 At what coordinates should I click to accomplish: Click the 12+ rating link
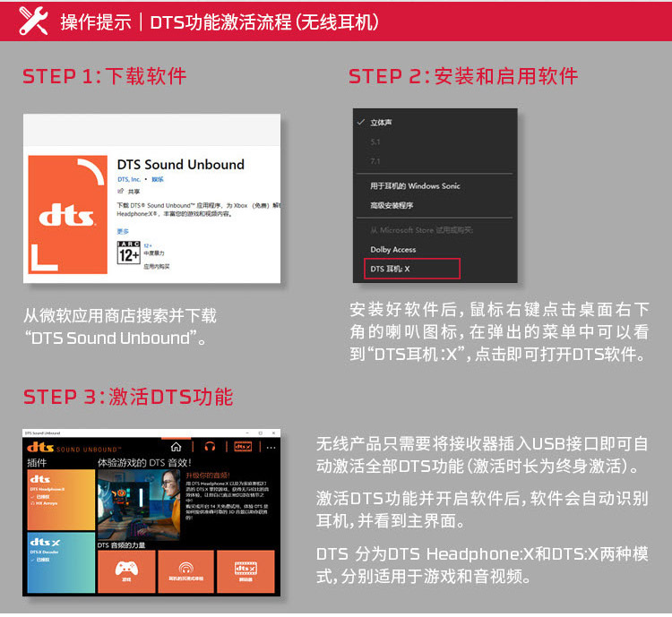pos(148,245)
